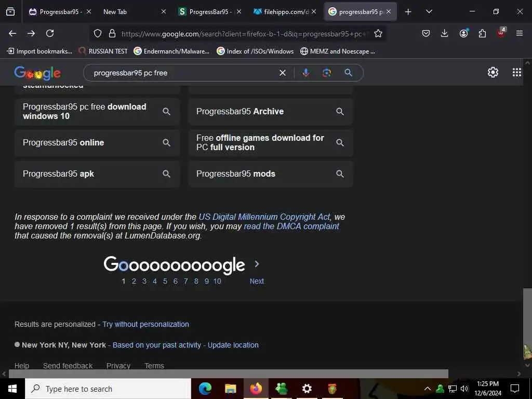Open the Endermanch/Malware bookmark

[171, 51]
